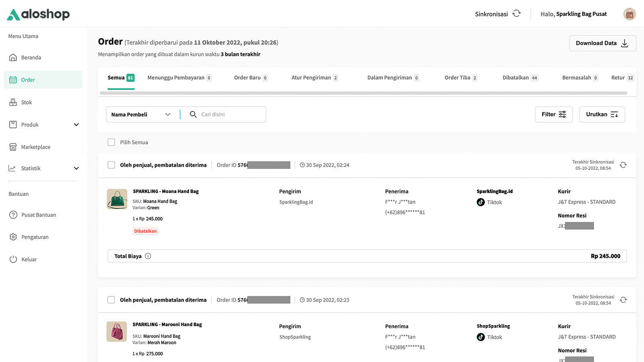Check the Pilih Semua checkbox

[111, 142]
